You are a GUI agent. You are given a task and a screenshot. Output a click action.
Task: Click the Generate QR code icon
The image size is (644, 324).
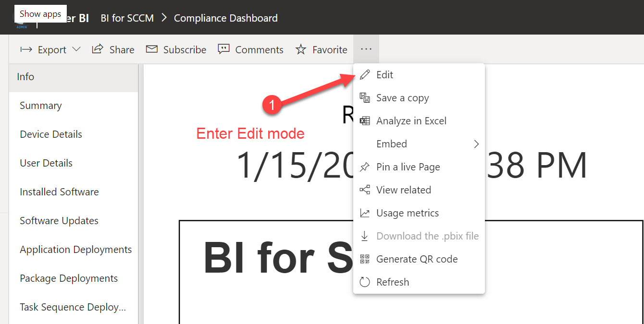(365, 259)
